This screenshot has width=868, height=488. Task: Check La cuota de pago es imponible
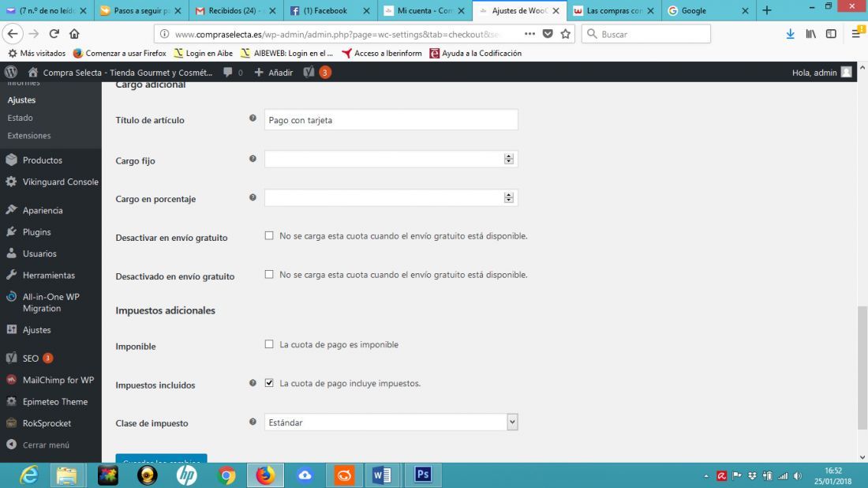(269, 344)
